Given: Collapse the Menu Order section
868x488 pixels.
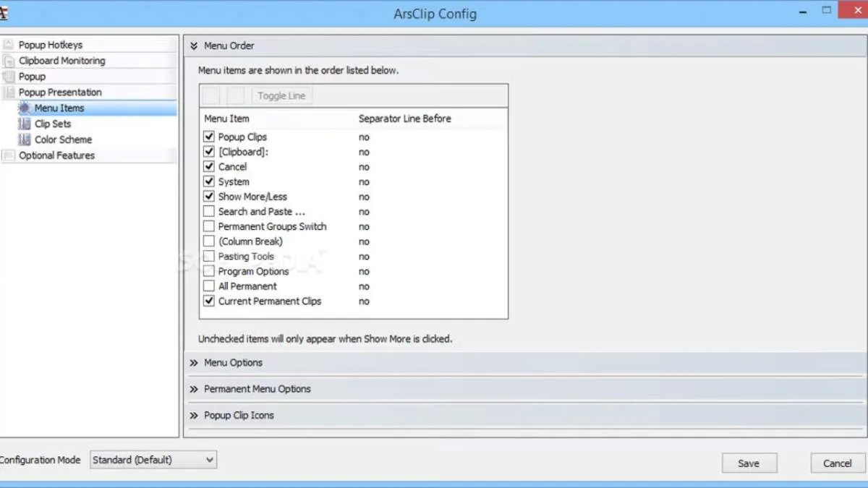Looking at the screenshot, I should pos(194,46).
